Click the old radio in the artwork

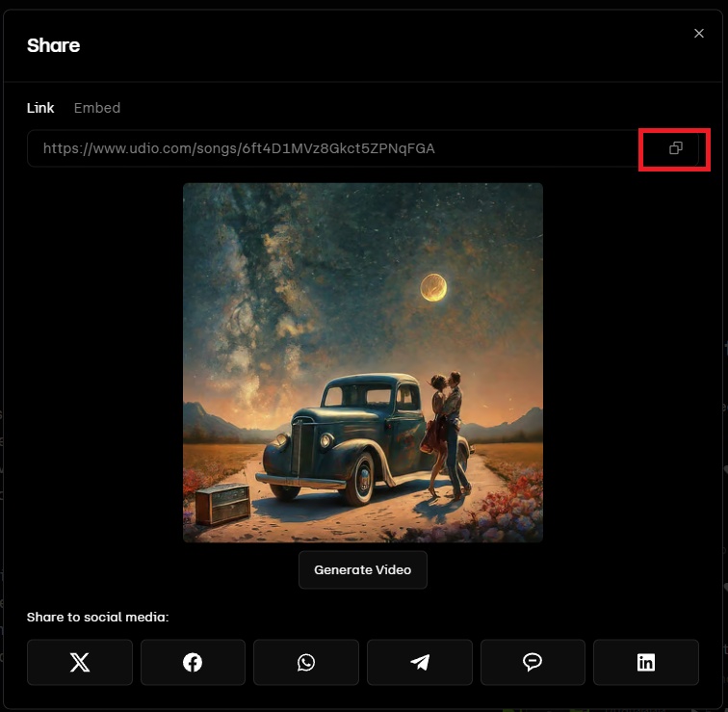click(222, 503)
